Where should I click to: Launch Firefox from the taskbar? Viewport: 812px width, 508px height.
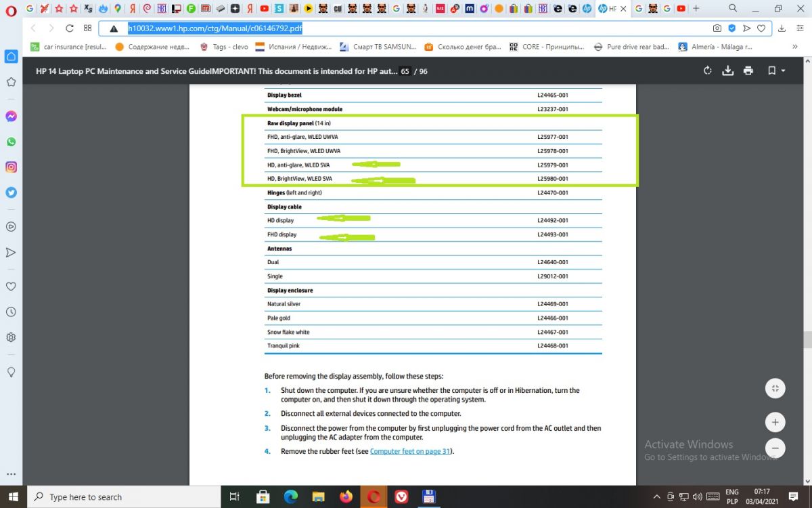[346, 496]
